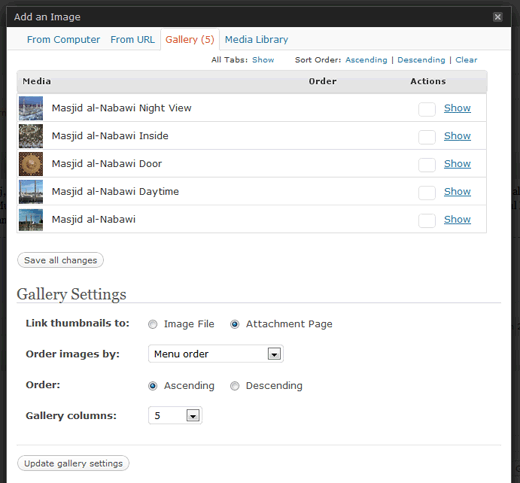Click the Masjid al-Nabawi Night View thumbnail
This screenshot has height=483, width=520.
point(31,108)
